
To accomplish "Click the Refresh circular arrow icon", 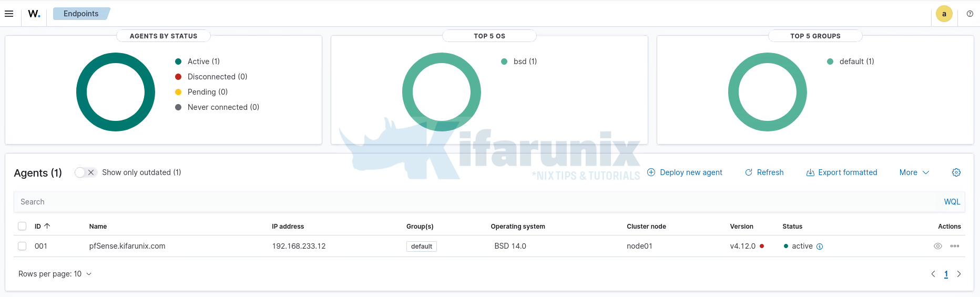I will click(x=749, y=172).
